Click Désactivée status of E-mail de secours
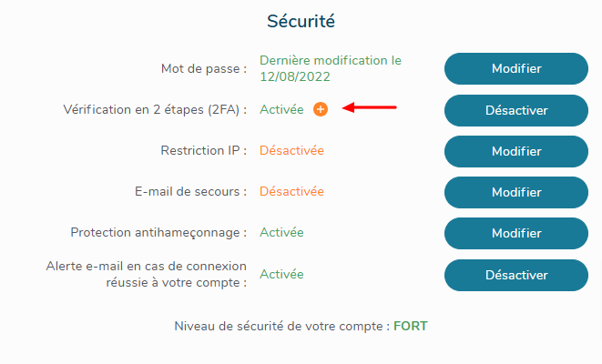The width and height of the screenshot is (602, 364). pos(291,191)
